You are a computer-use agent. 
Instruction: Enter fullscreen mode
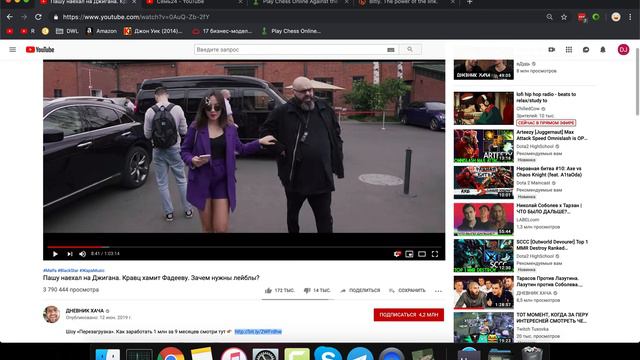[435, 254]
